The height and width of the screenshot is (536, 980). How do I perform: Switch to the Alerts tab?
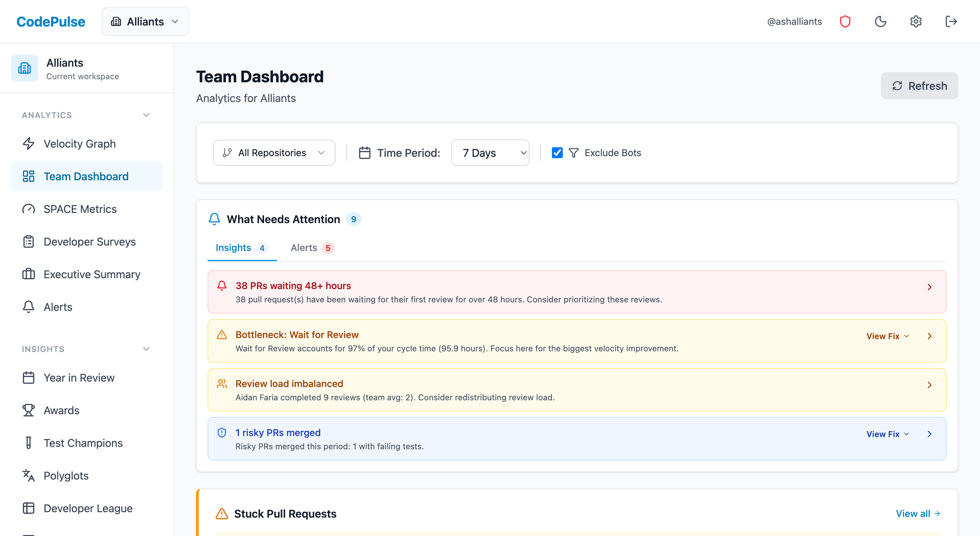click(x=312, y=248)
